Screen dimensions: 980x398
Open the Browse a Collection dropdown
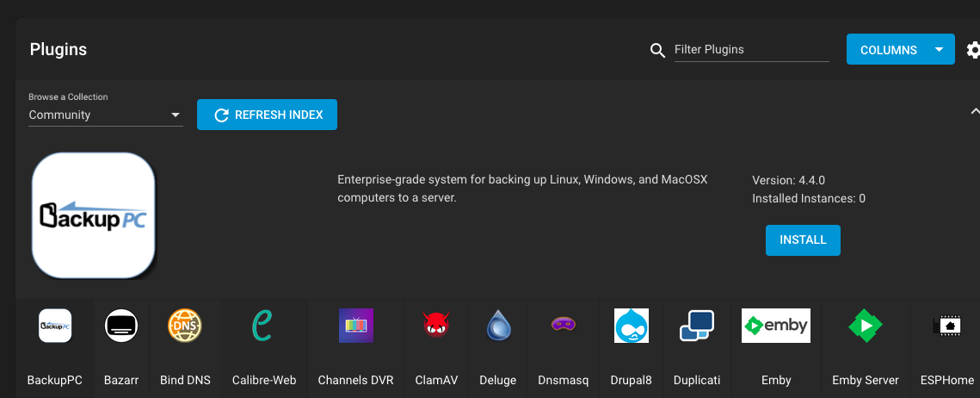pyautogui.click(x=106, y=115)
